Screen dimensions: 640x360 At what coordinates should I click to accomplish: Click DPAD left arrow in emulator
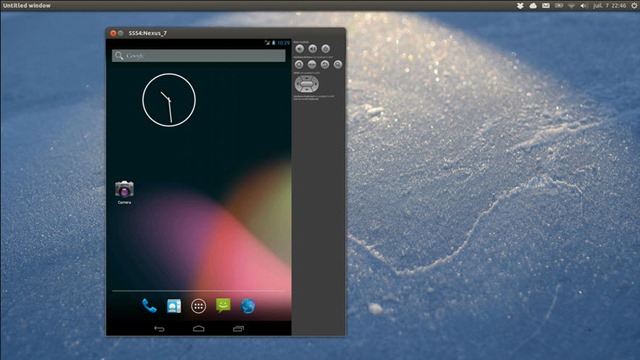[297, 84]
